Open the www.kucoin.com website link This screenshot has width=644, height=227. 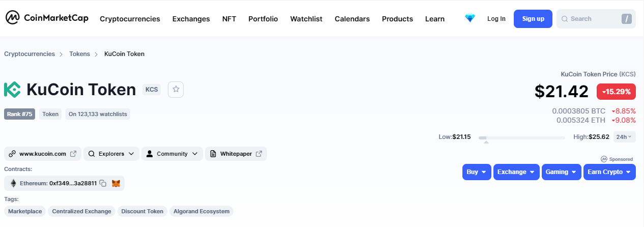[43, 154]
